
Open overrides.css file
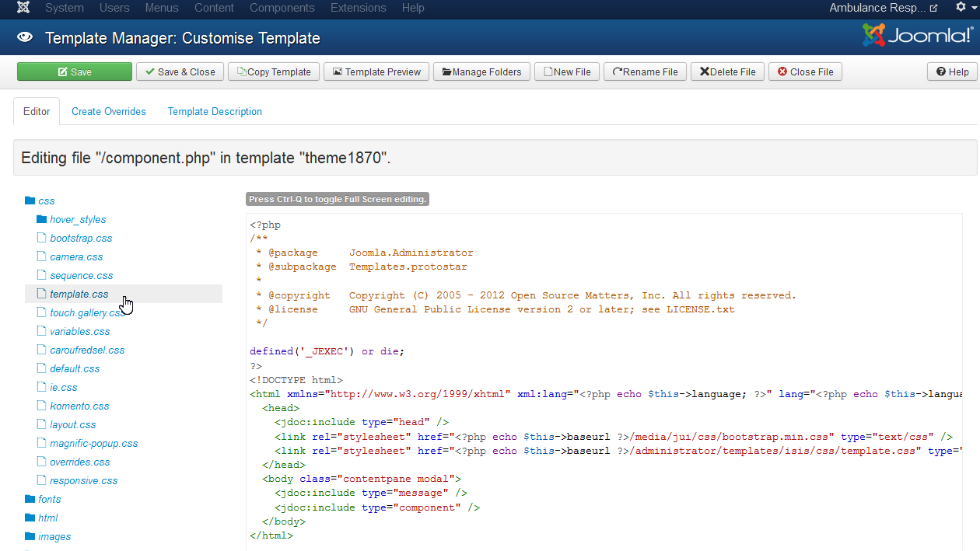[80, 462]
